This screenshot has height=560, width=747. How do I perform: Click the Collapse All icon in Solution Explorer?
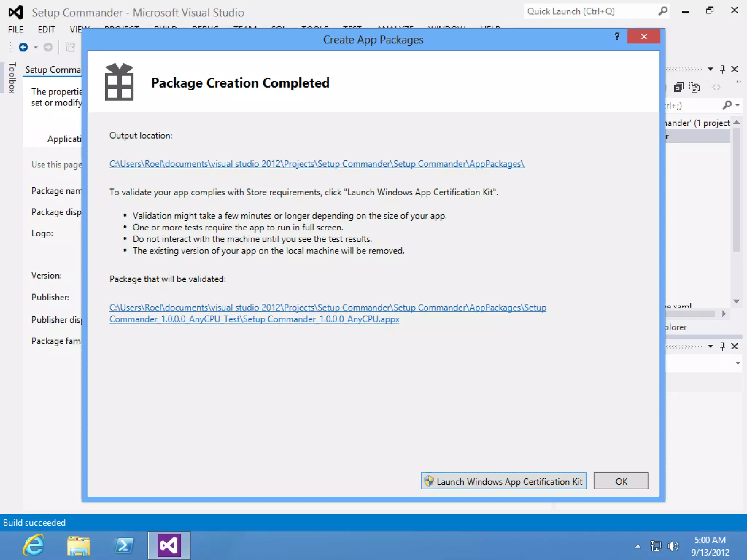pyautogui.click(x=678, y=87)
